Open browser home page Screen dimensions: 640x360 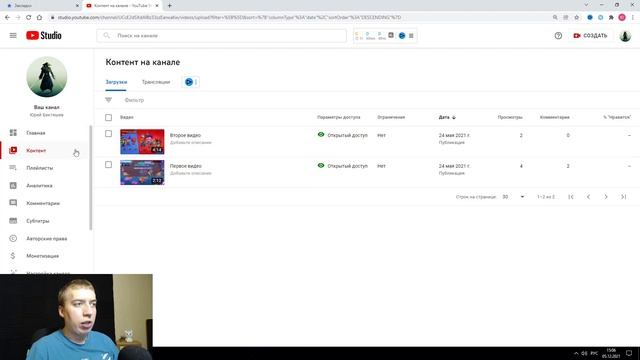point(39,18)
